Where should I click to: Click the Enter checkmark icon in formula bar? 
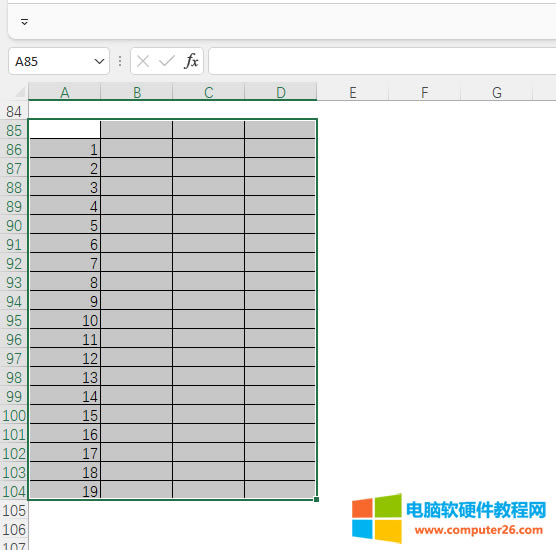167,61
